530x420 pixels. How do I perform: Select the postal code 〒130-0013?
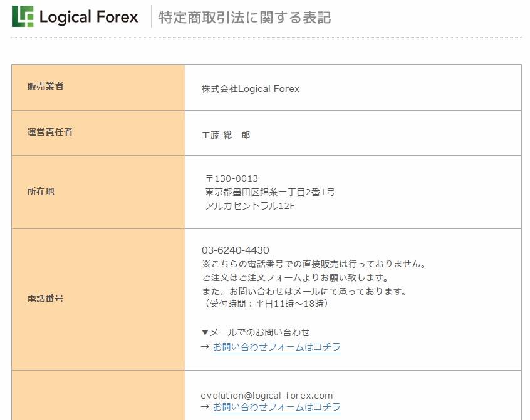pos(232,178)
